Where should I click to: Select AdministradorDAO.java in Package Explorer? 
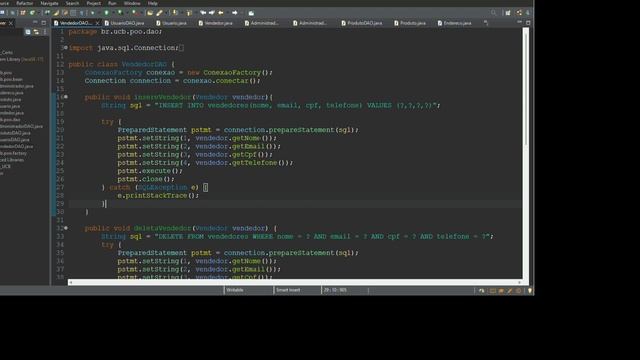coord(21,126)
